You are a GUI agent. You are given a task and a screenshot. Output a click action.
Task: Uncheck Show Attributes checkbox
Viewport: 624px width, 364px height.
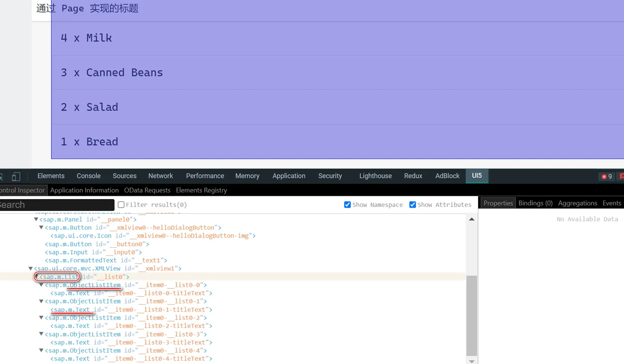[x=413, y=205]
